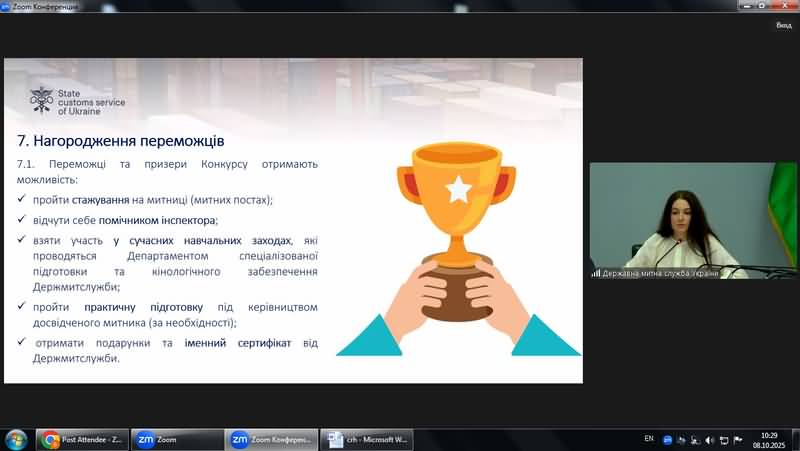This screenshot has height=451, width=800.
Task: Click the Zoom icon in title bar
Action: 7,6
